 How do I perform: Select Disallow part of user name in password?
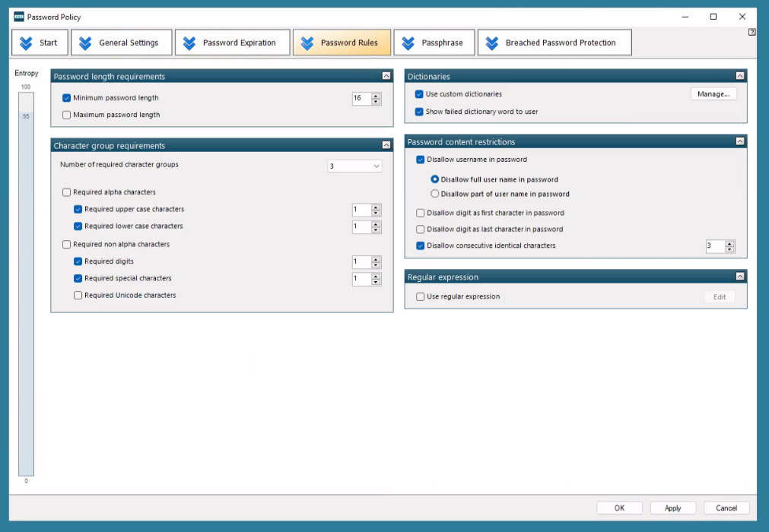point(434,194)
